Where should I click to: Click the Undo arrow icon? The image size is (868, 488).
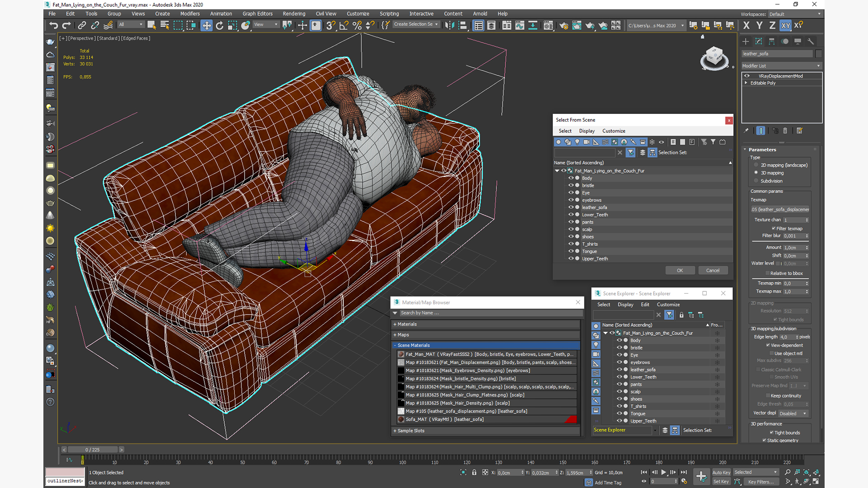pyautogui.click(x=53, y=25)
